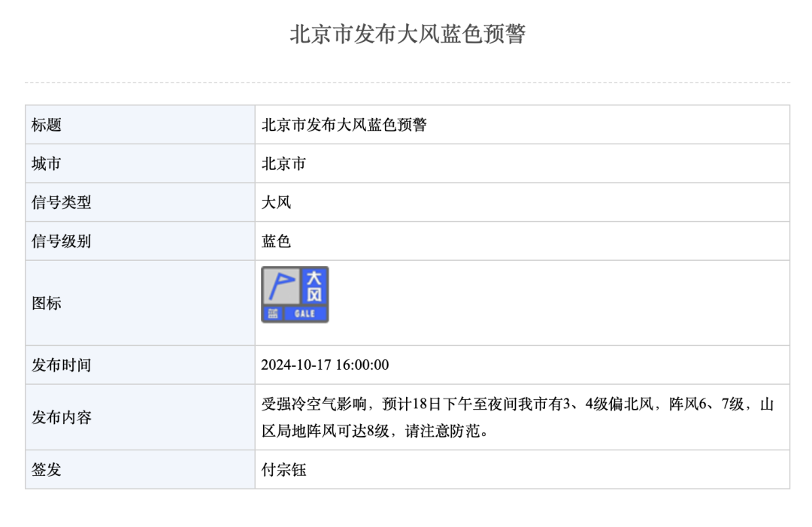Screen dimensions: 812x527
Task: Select the 蓝色 signal level value
Action: point(276,242)
